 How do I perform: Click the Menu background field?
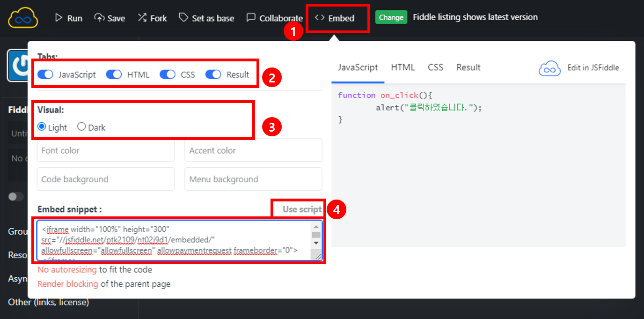[253, 179]
